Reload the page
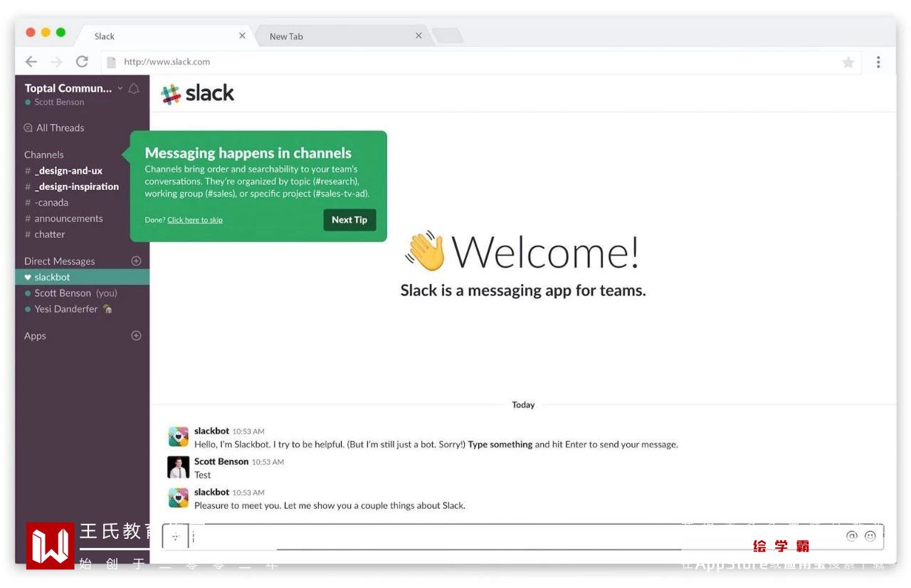Screen dimensions: 911x588 pos(83,62)
